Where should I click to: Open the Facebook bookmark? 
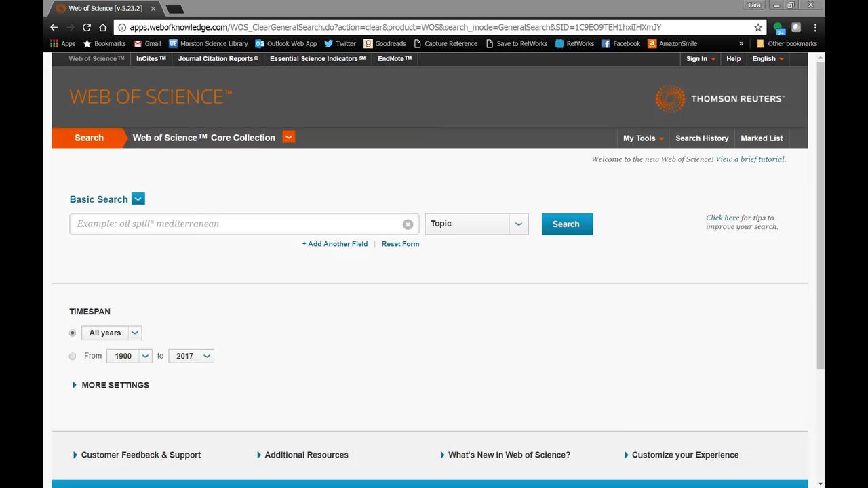coord(620,43)
